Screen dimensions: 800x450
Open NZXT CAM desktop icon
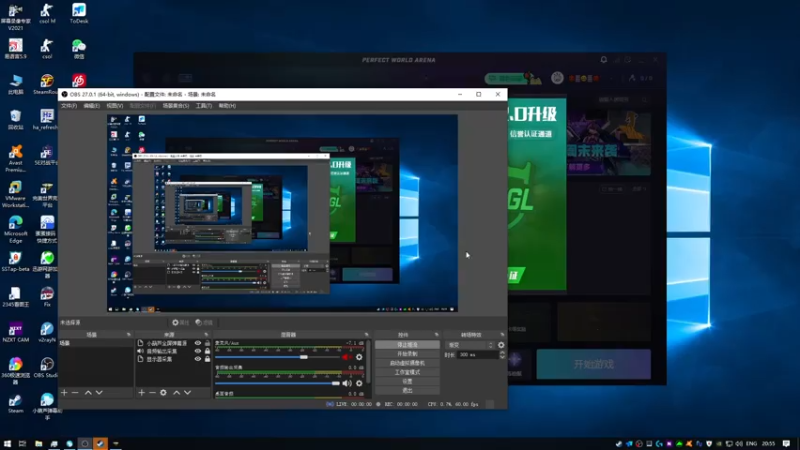click(15, 332)
